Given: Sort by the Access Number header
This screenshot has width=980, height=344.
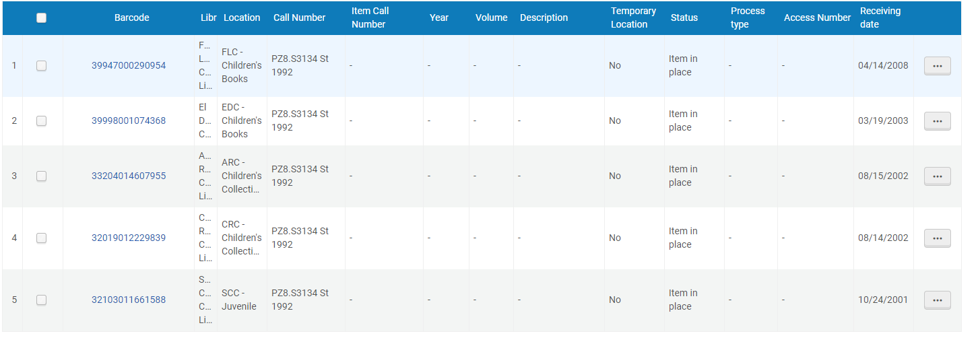Looking at the screenshot, I should (817, 18).
